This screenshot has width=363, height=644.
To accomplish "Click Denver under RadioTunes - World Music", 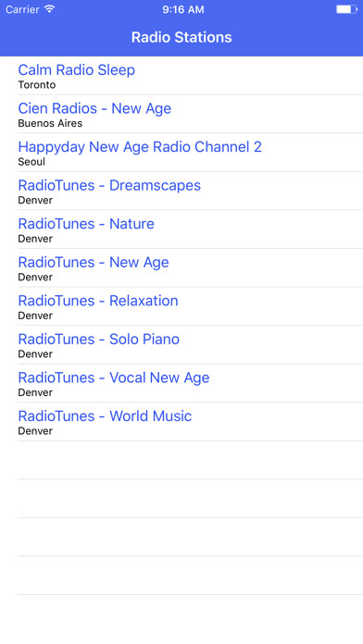I will pyautogui.click(x=35, y=431).
